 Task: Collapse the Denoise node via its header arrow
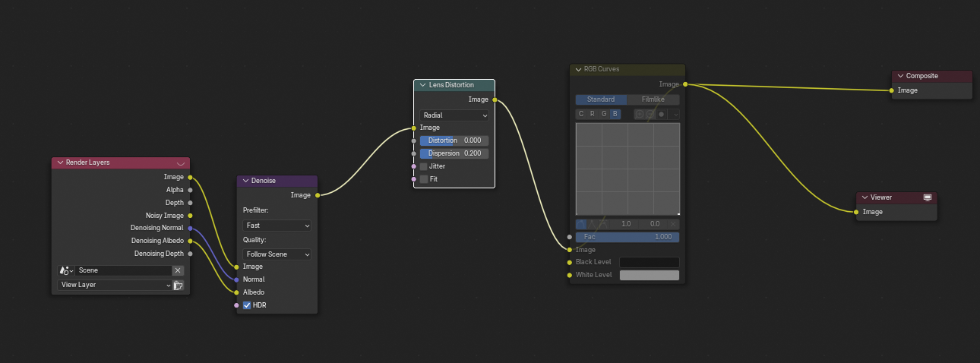tap(245, 181)
